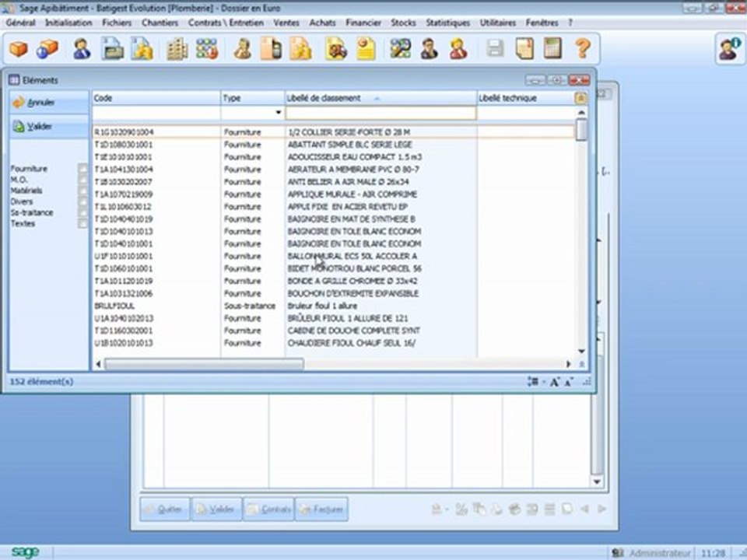Select row BIDET MONOTROU BLANC PORCEL 56

pos(333,268)
